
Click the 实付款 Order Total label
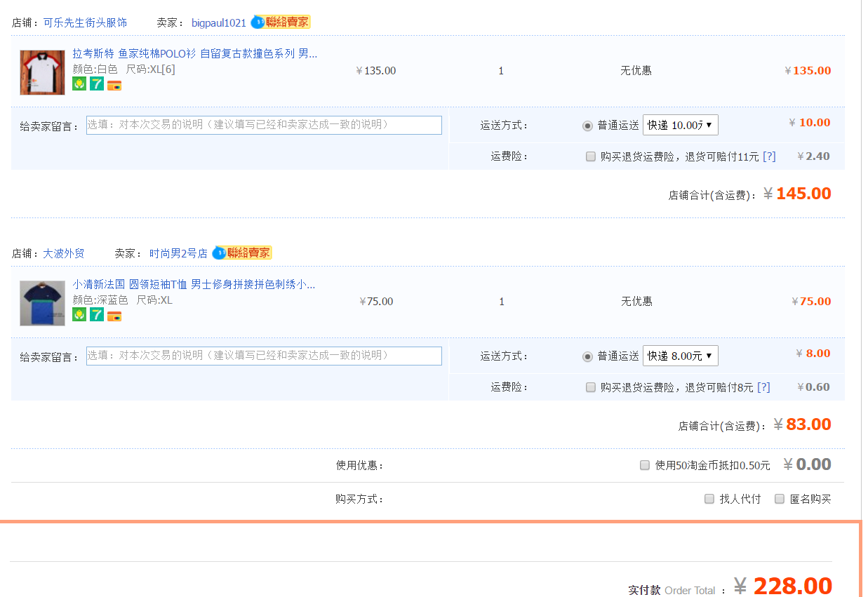[x=672, y=590]
